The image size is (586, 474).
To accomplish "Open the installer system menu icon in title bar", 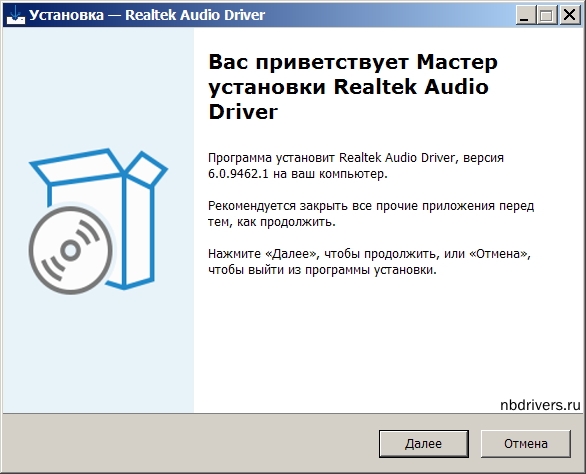I will coord(16,15).
